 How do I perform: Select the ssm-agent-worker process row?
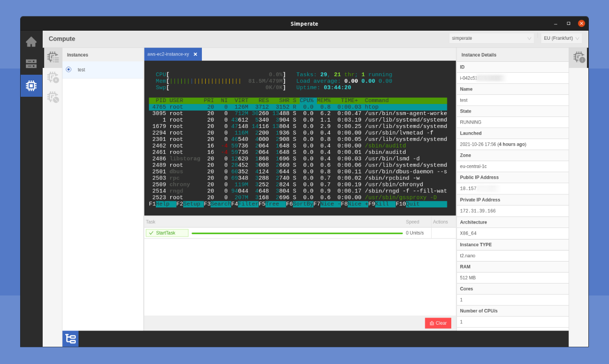pyautogui.click(x=298, y=114)
